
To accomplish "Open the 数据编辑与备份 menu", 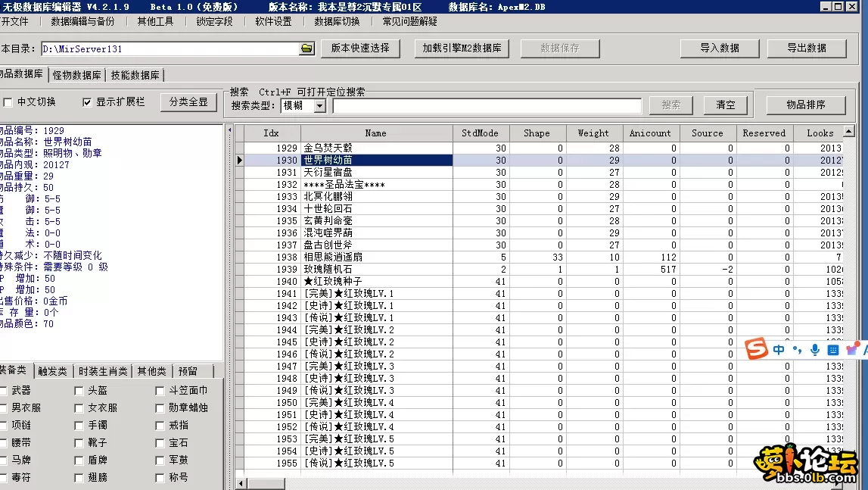I will point(82,22).
